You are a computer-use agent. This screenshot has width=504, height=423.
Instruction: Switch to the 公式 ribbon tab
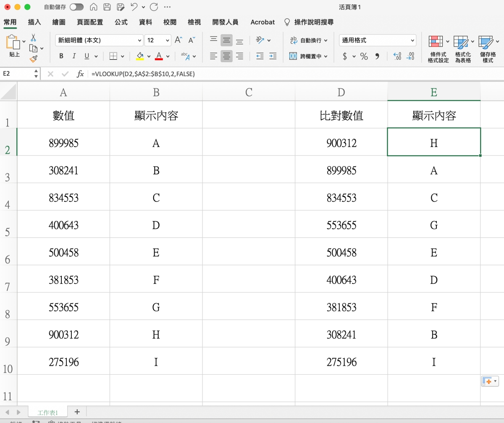(121, 22)
